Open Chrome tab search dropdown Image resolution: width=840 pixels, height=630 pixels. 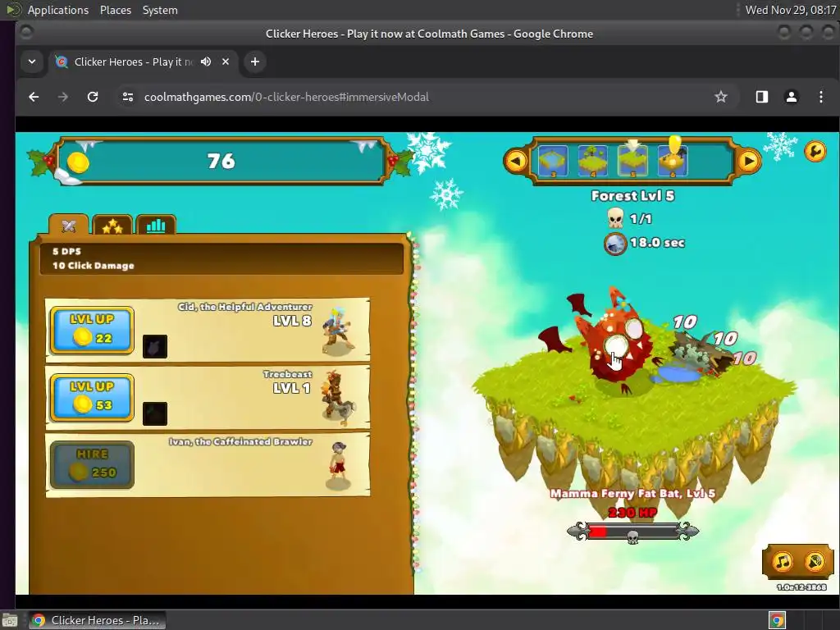32,62
